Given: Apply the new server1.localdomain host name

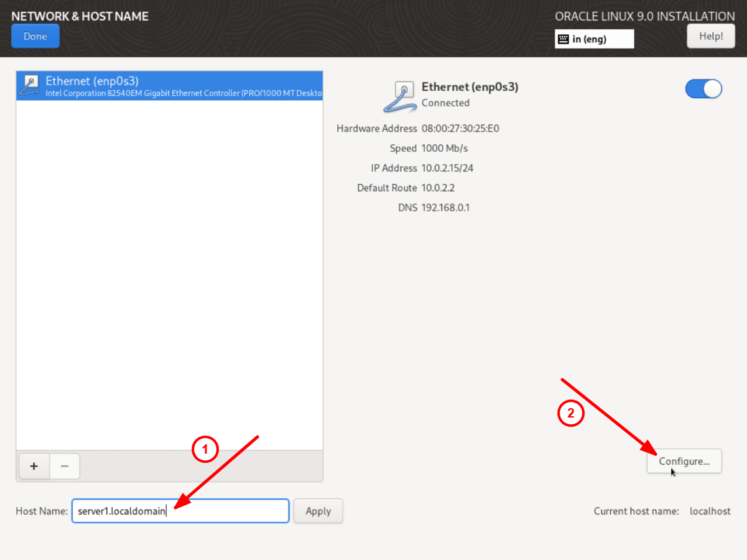Looking at the screenshot, I should point(318,511).
